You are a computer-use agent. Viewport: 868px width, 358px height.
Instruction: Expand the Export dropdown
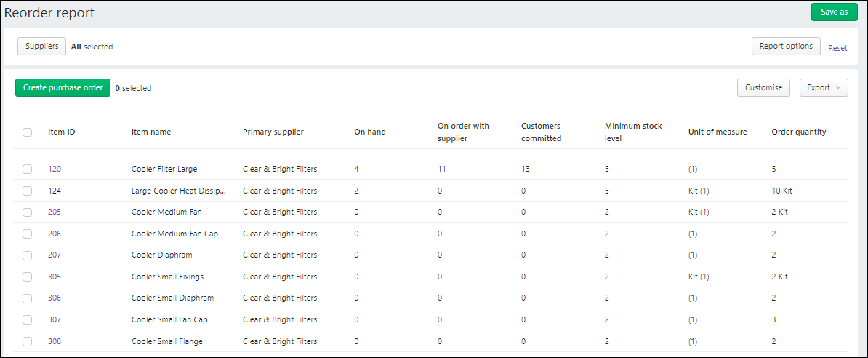coord(824,87)
